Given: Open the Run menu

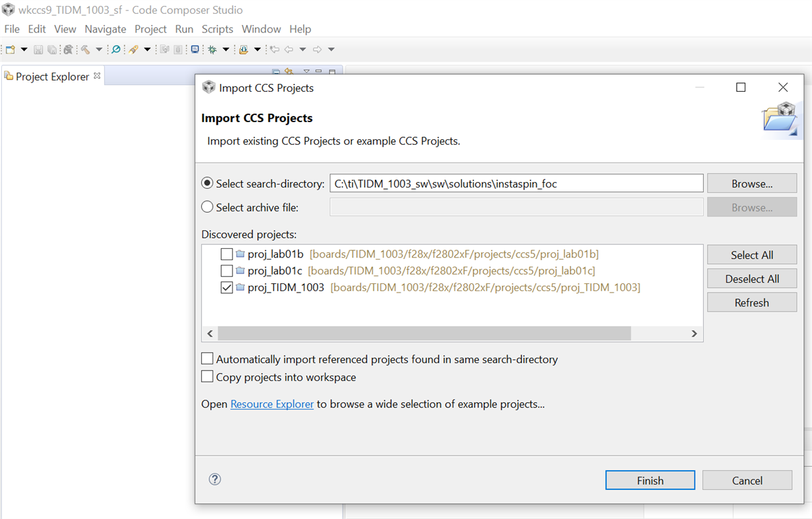Looking at the screenshot, I should click(x=184, y=29).
